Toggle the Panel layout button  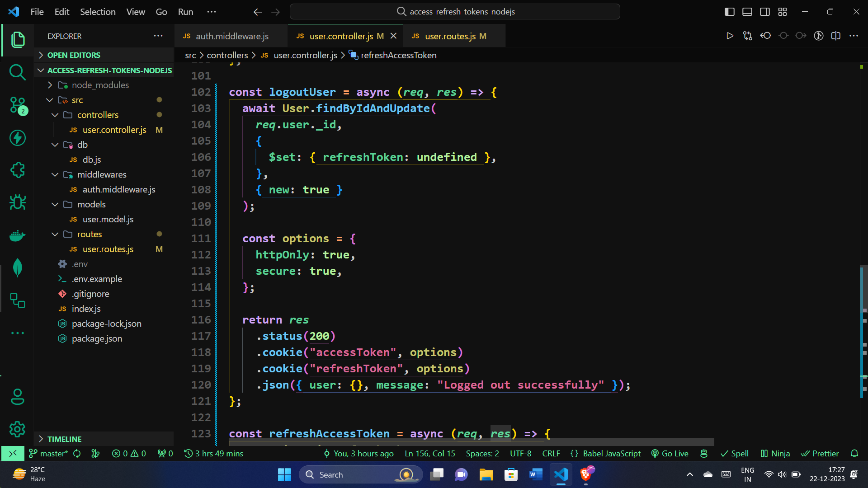[x=747, y=12]
